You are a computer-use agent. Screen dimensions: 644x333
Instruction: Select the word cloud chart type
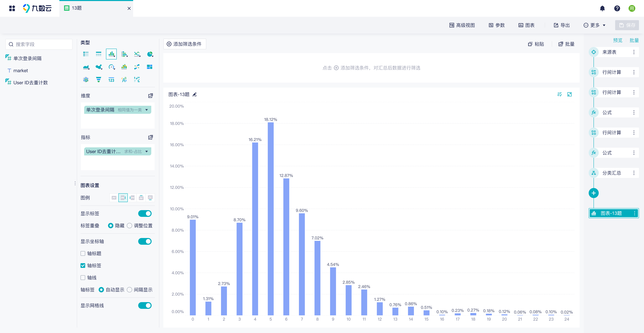point(124,80)
